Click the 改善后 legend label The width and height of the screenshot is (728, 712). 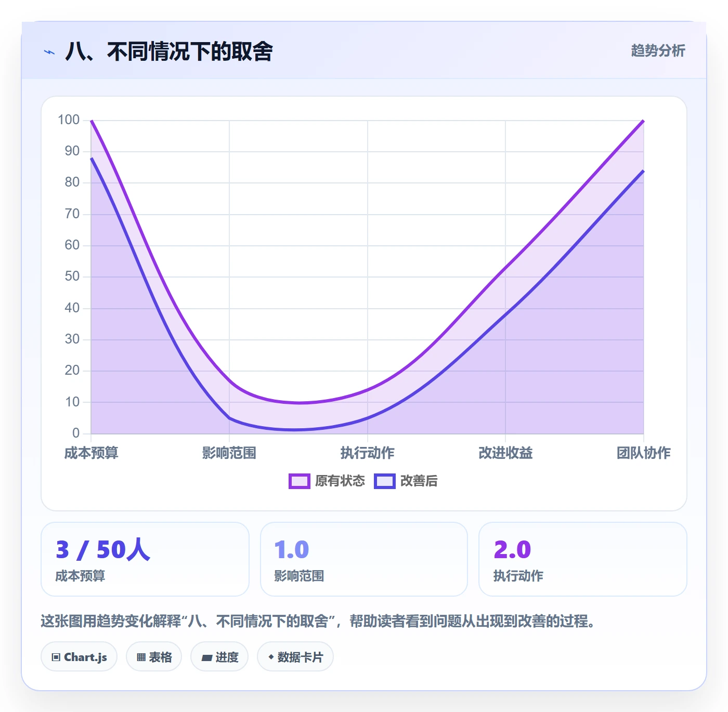point(419,481)
